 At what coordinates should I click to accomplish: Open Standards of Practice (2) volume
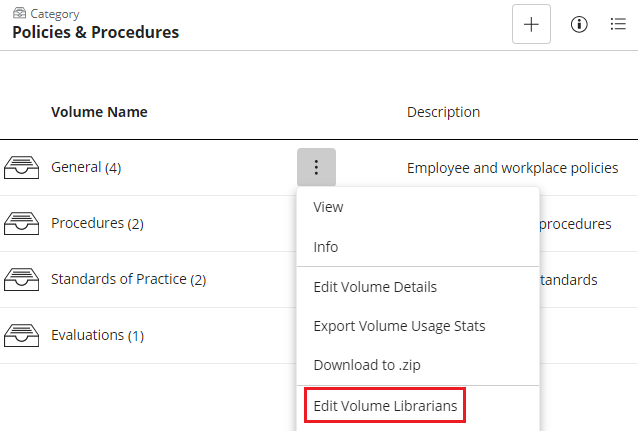pyautogui.click(x=129, y=279)
